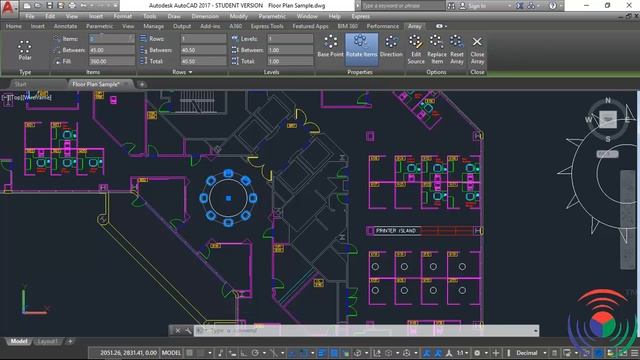Screen dimensions: 640x360
Task: Click the new drawing tab plus button
Action: 142,84
